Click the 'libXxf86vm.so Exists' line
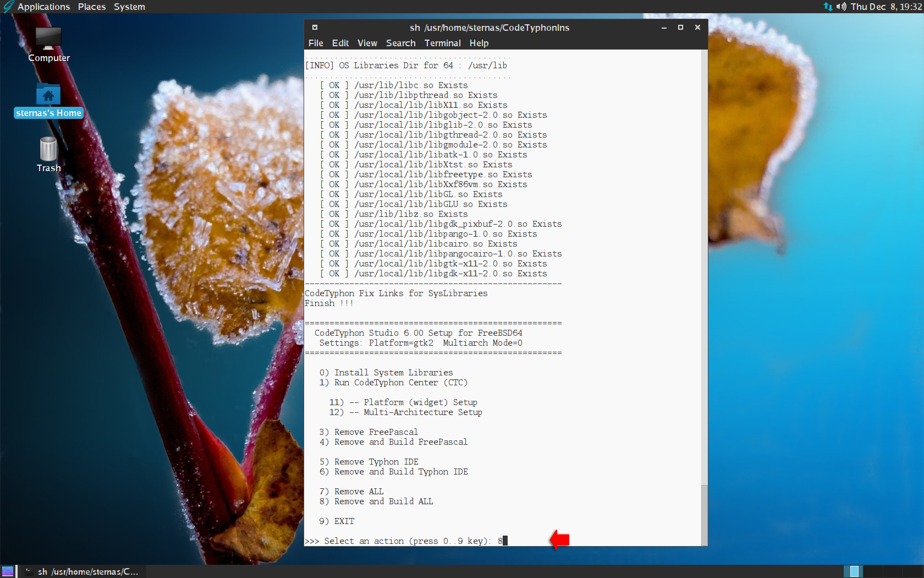 pos(424,184)
